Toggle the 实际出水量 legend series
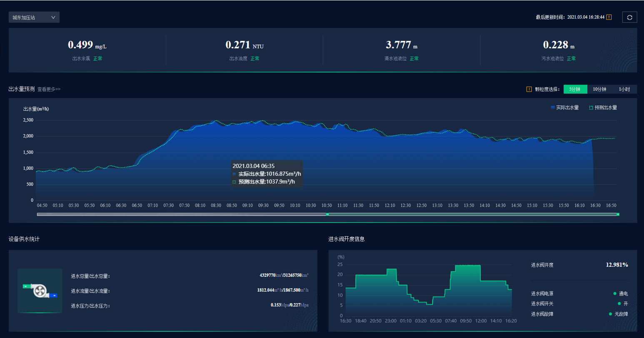The image size is (644, 338). pyautogui.click(x=564, y=107)
